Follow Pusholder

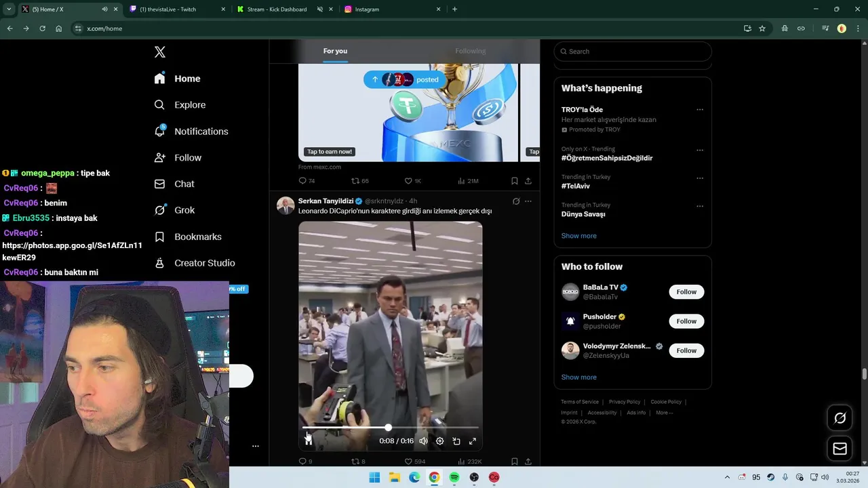[686, 321]
